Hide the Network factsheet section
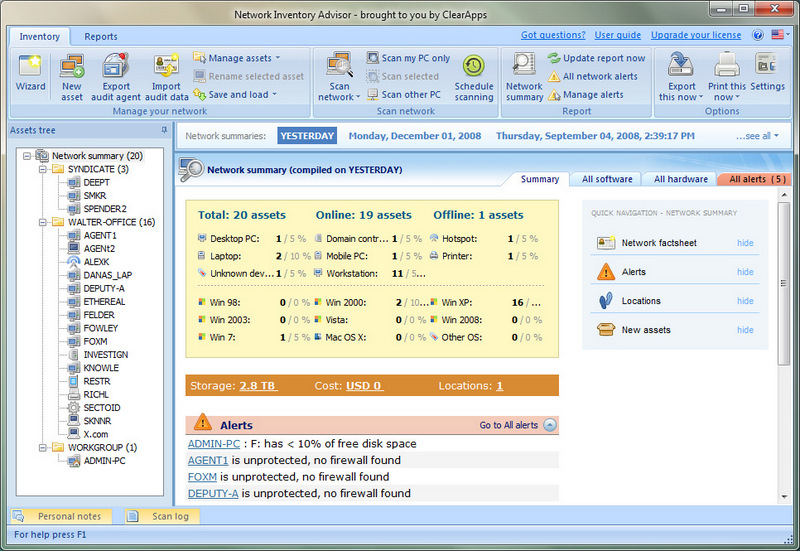The height and width of the screenshot is (551, 800). pos(745,243)
